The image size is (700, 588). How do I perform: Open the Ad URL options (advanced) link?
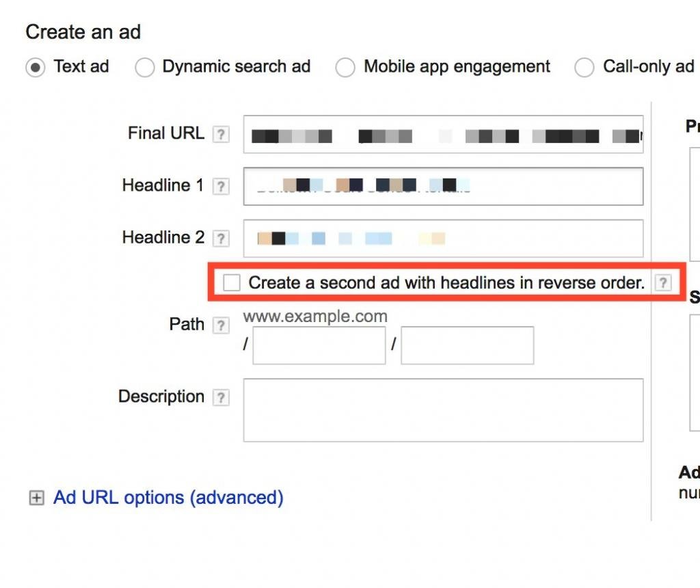[x=168, y=497]
